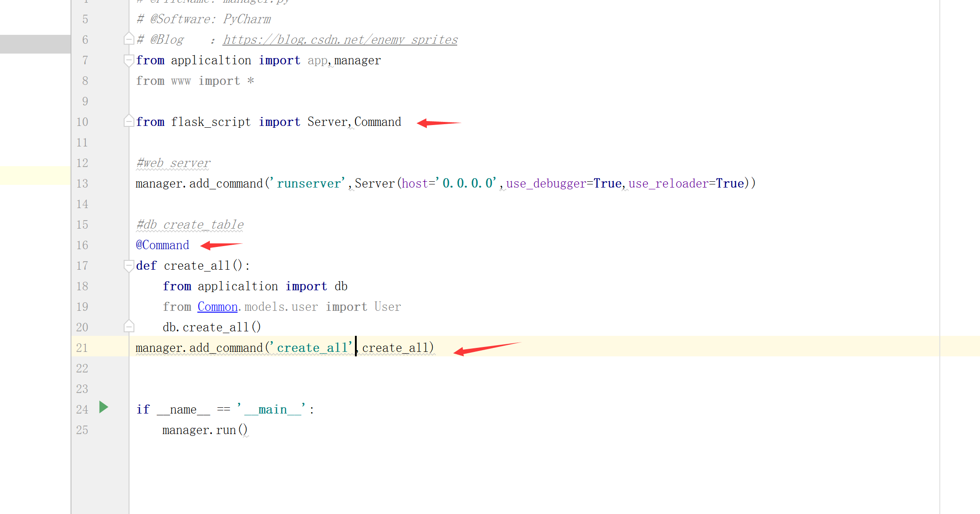Click the use_debugger parameter name
The width and height of the screenshot is (980, 514).
[x=546, y=184]
